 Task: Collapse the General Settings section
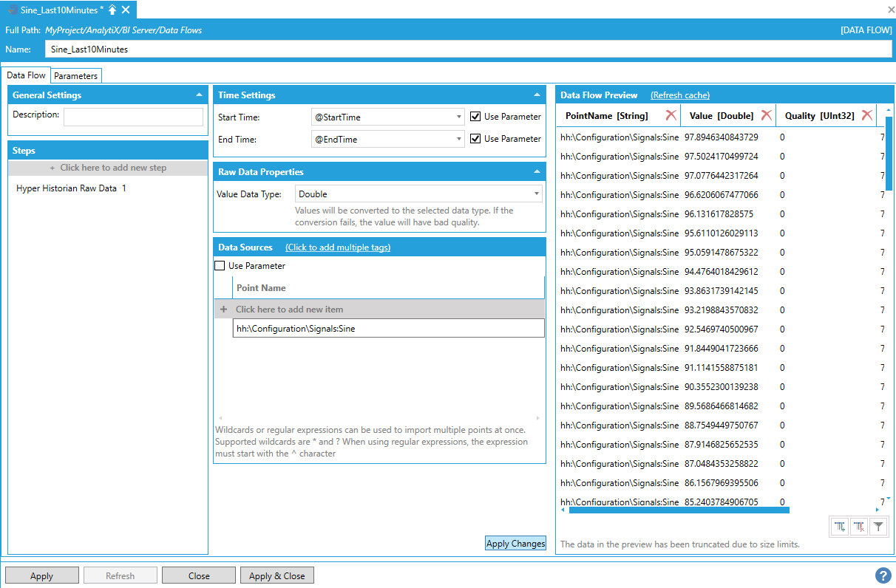(199, 95)
